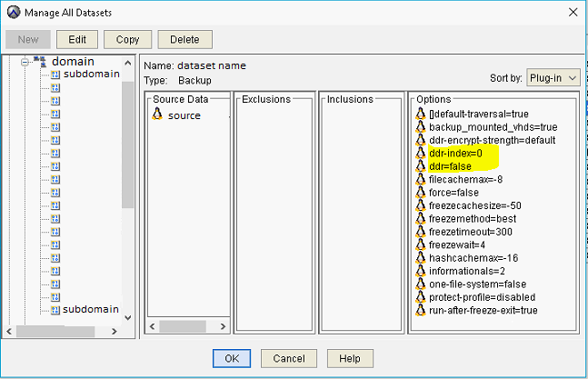
Task: Open the Sort by Plug-in dropdown
Action: tap(553, 78)
